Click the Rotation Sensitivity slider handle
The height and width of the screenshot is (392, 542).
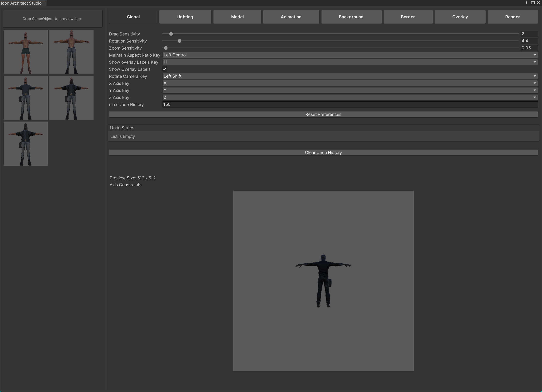(x=179, y=41)
